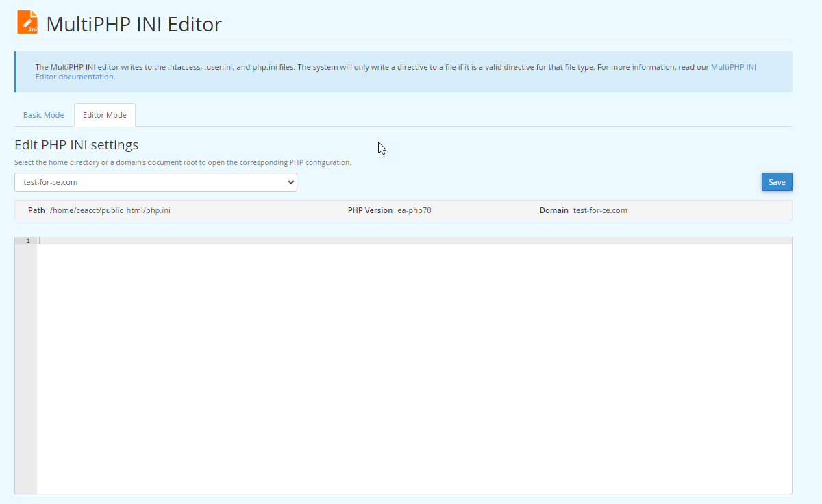Click the orange MultiPHP INI Editor icon
Viewport: 822px width, 504px height.
[x=27, y=23]
